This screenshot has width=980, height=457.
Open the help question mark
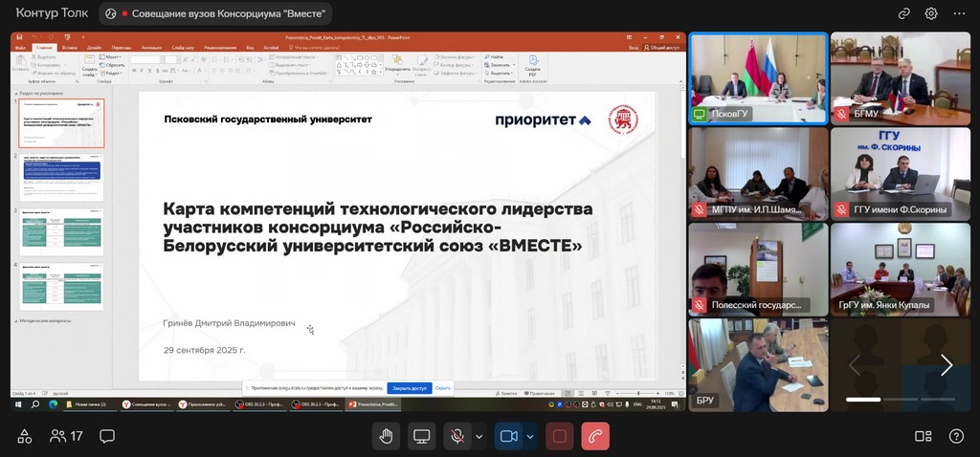(x=955, y=436)
